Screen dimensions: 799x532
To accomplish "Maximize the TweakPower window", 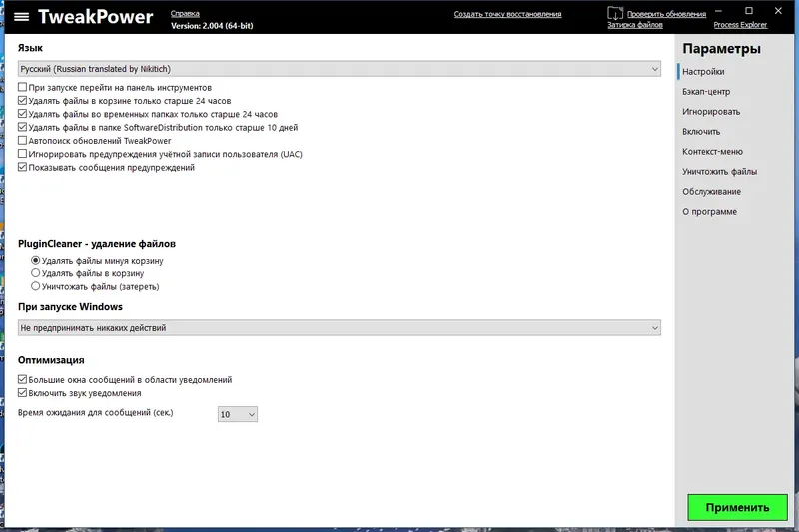I will tap(748, 11).
